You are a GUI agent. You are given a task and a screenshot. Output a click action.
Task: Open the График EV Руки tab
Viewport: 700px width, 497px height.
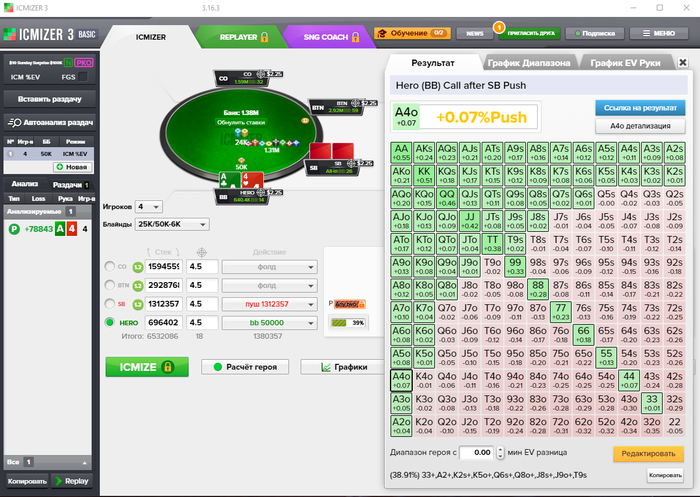tap(625, 63)
